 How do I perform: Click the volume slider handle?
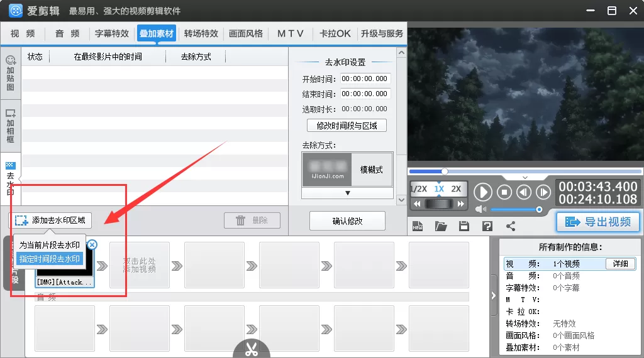(539, 210)
